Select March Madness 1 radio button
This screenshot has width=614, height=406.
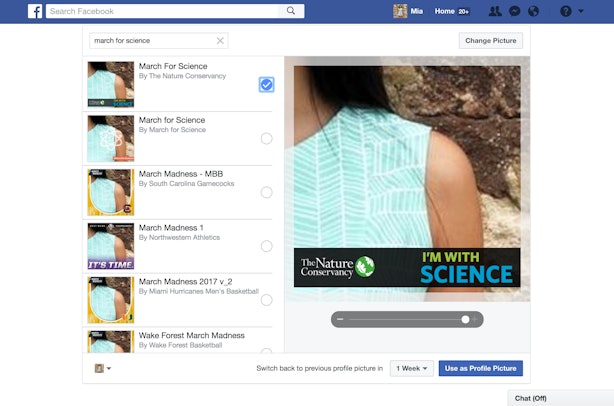[266, 246]
